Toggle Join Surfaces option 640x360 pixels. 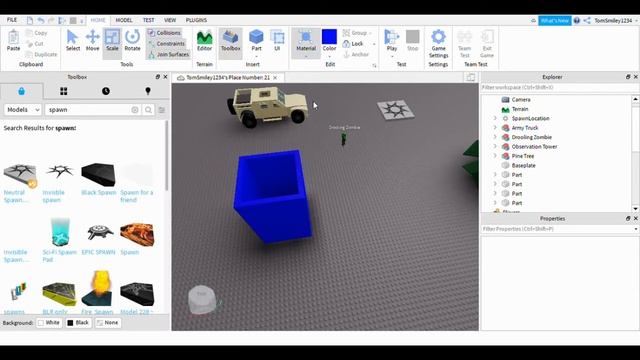(169, 54)
